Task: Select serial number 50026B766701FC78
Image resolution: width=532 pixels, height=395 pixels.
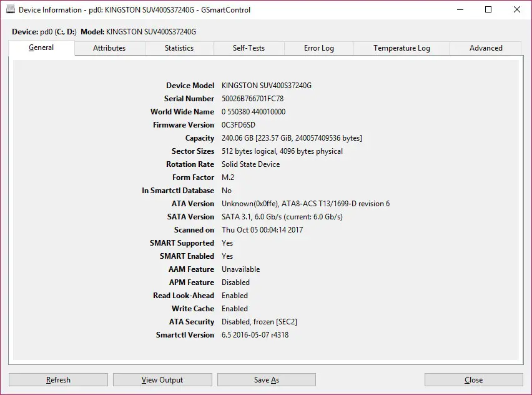Action: coord(252,99)
